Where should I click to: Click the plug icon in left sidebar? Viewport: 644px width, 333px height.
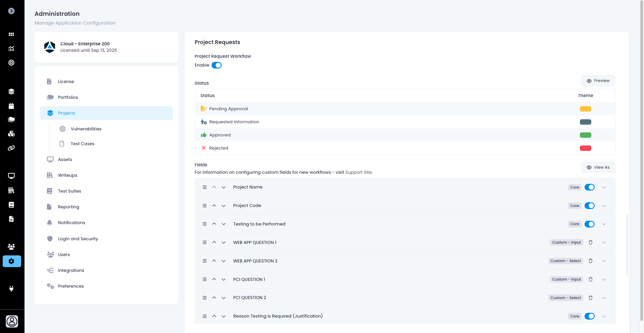click(x=11, y=289)
